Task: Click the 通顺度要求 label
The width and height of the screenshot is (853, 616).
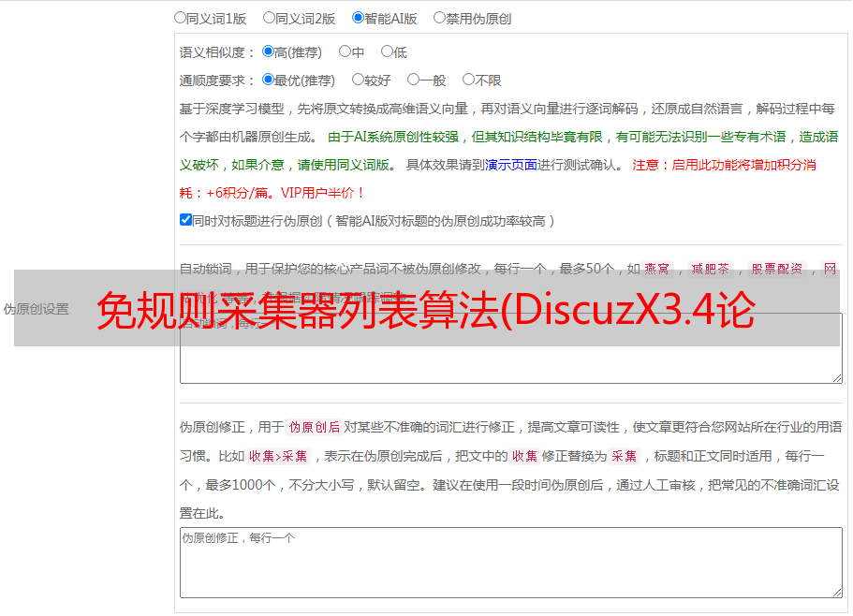Action: click(217, 81)
